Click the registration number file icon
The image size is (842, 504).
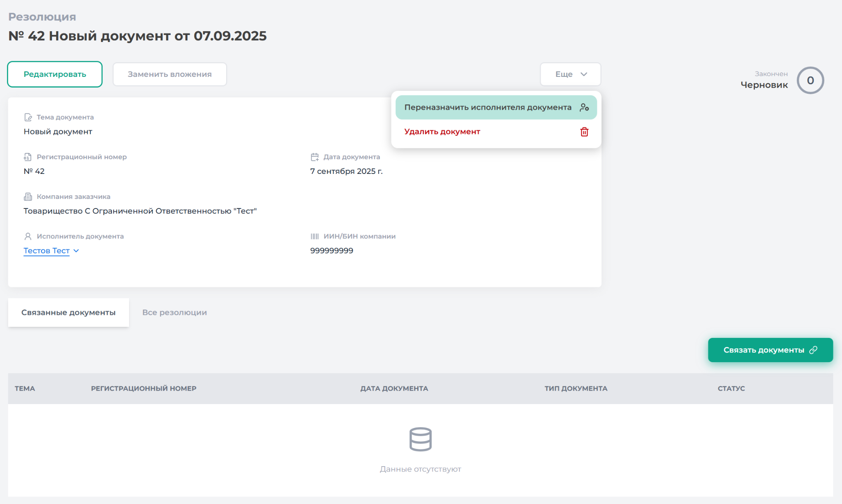pyautogui.click(x=28, y=157)
